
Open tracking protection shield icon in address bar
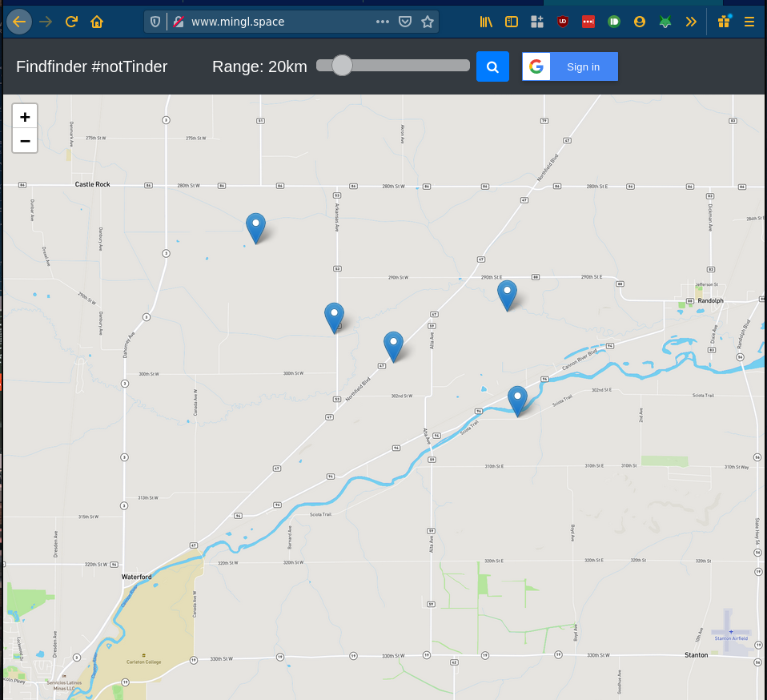point(155,22)
